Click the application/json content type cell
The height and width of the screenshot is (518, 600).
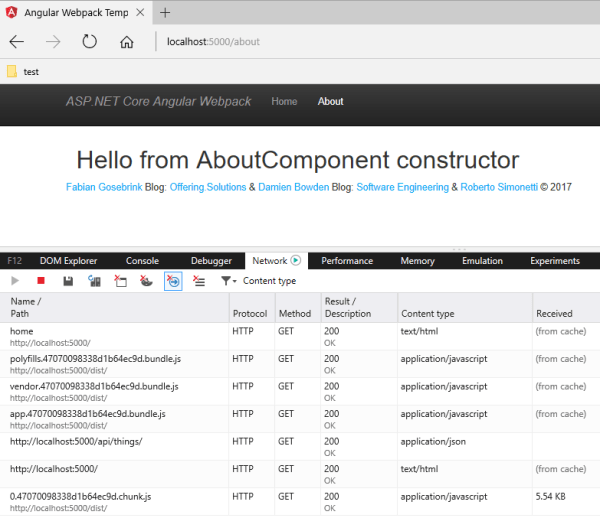(x=433, y=441)
